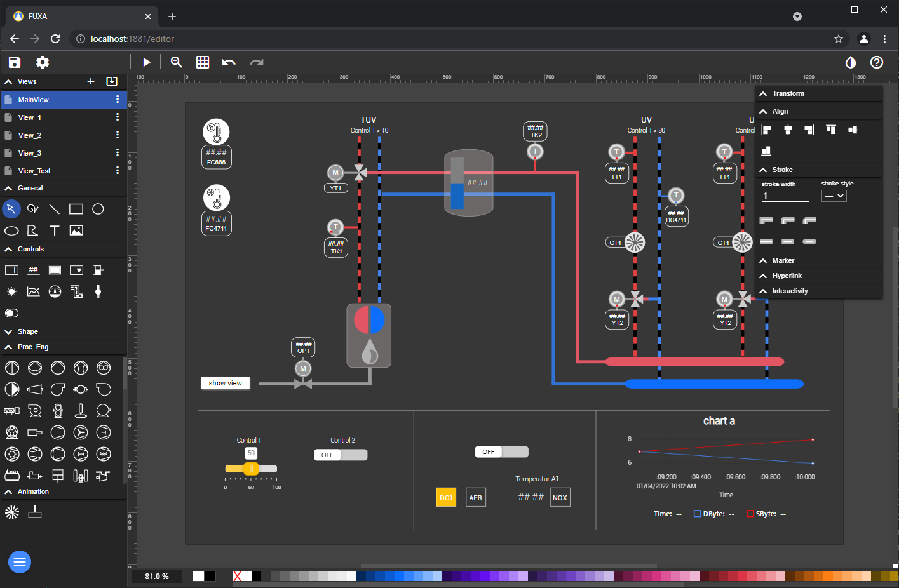Image resolution: width=899 pixels, height=588 pixels.
Task: Select the Gauge control icon
Action: (55, 291)
